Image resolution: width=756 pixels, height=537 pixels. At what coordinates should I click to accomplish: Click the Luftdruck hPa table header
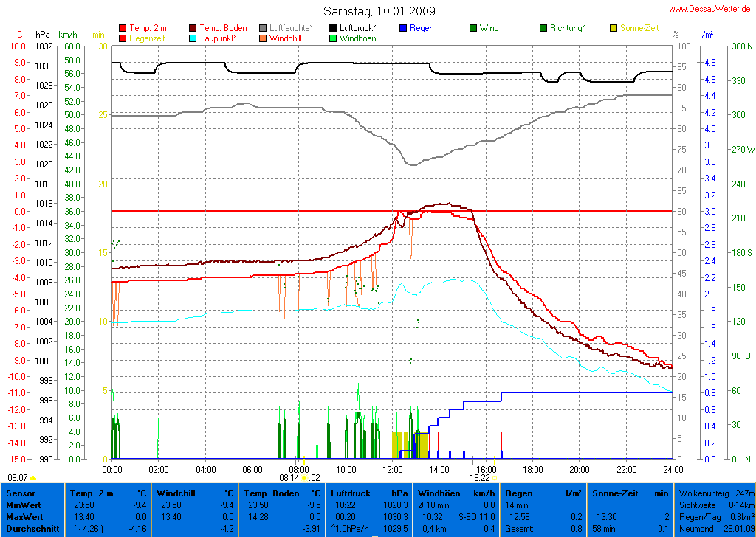(x=369, y=492)
